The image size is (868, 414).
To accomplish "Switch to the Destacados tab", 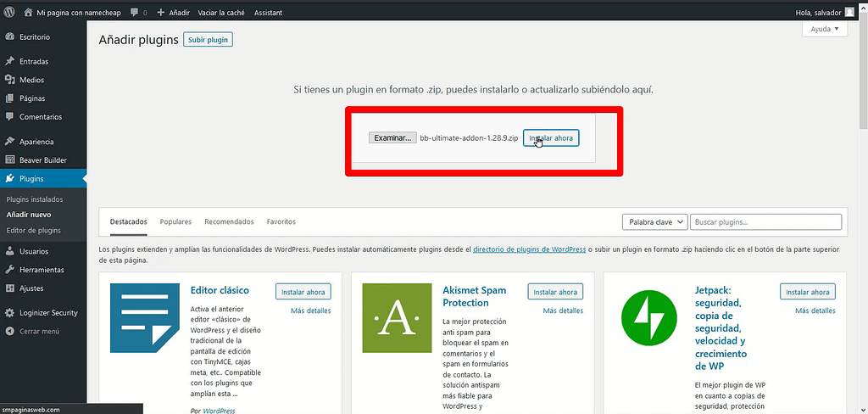I will tap(129, 221).
